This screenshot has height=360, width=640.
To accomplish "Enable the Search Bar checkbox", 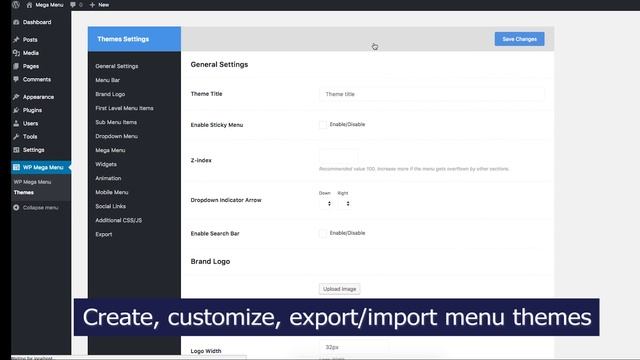I will pos(323,233).
